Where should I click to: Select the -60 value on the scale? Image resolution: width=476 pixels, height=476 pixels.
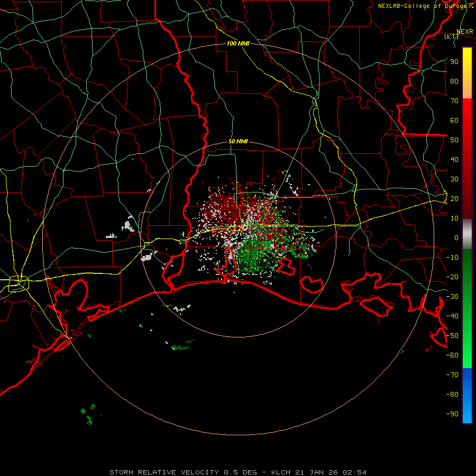tap(452, 355)
